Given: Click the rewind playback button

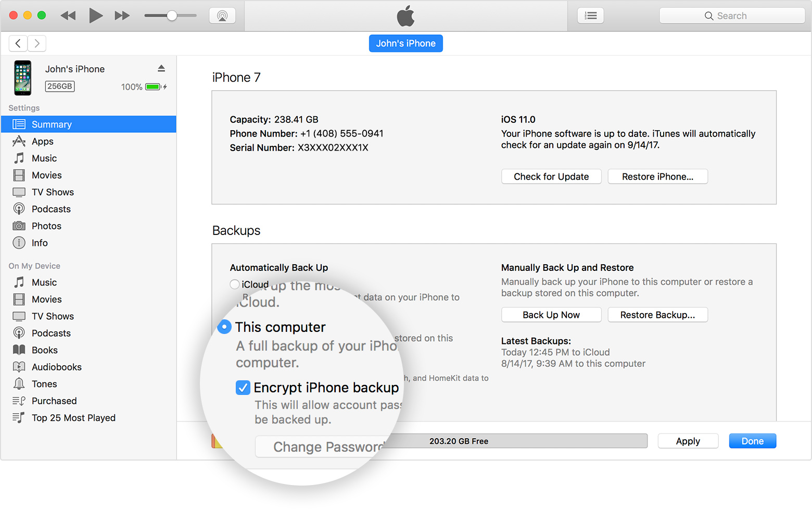Looking at the screenshot, I should click(68, 16).
